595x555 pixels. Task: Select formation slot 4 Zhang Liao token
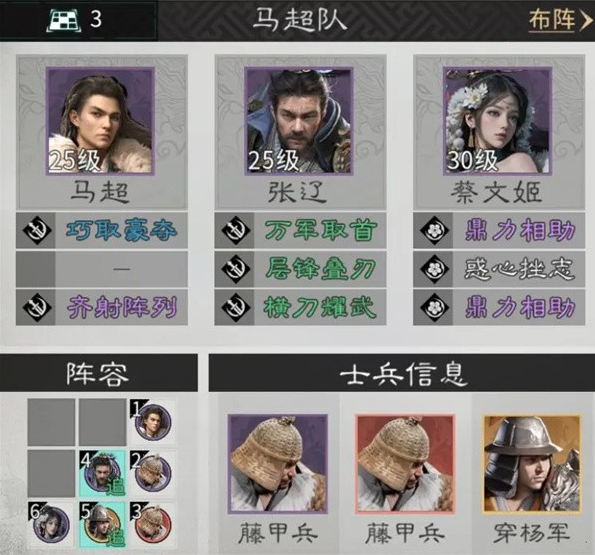[x=102, y=473]
